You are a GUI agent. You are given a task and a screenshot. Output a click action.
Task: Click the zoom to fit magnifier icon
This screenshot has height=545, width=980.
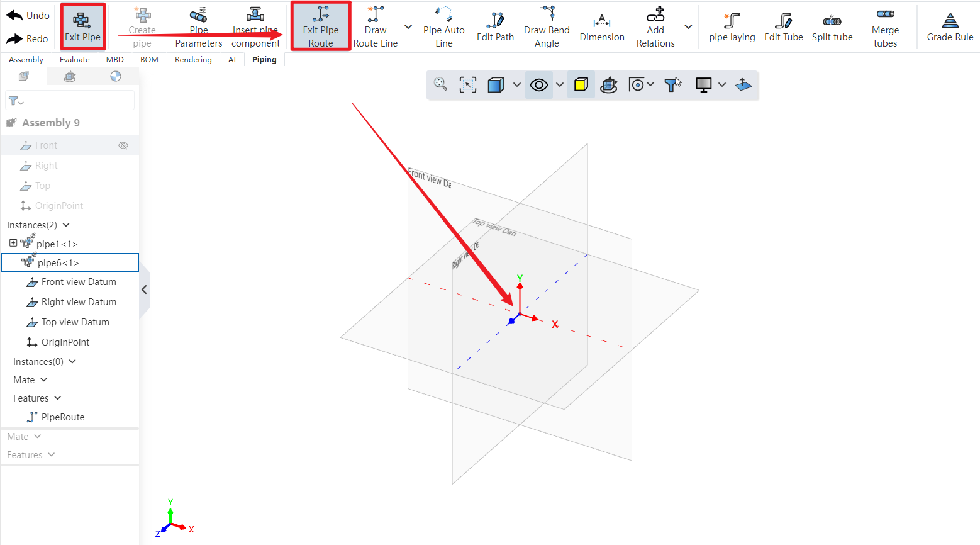tap(440, 84)
